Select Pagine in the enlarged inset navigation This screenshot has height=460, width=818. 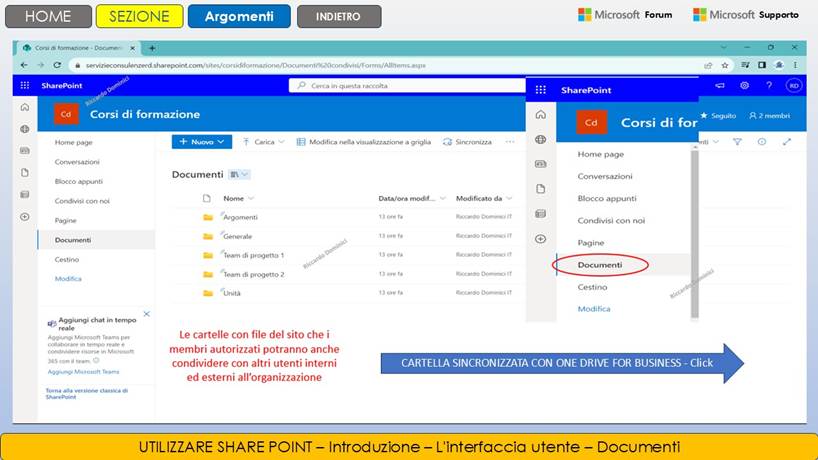point(591,243)
